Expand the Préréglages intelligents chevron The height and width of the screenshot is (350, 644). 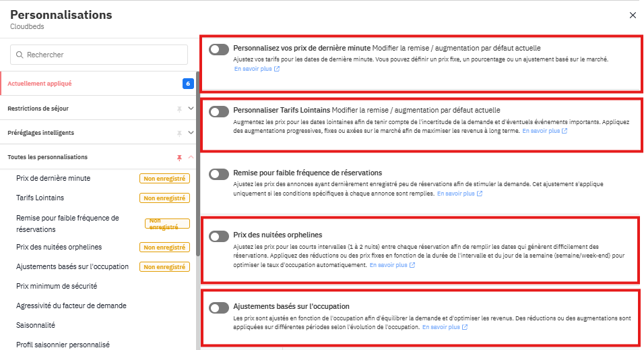(x=191, y=133)
